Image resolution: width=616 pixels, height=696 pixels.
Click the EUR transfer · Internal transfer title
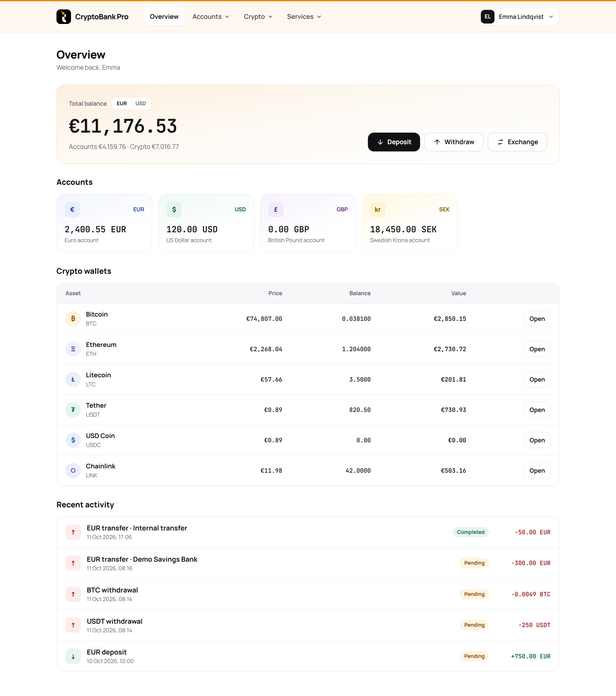tap(137, 528)
